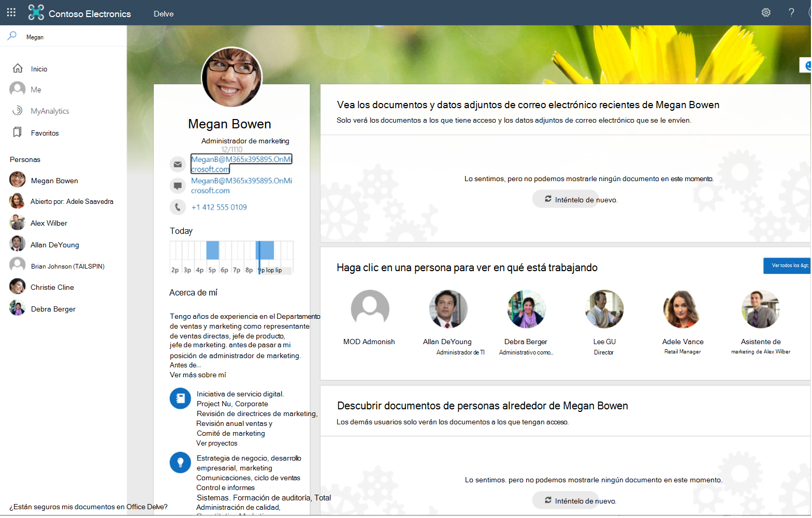Click the Me avatar icon
Image resolution: width=812 pixels, height=518 pixels.
17,89
